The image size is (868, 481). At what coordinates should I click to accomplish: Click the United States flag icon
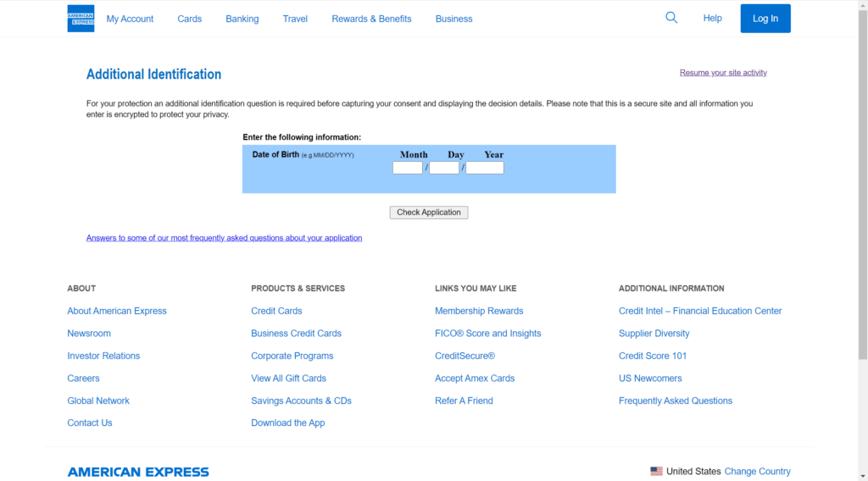coord(656,471)
